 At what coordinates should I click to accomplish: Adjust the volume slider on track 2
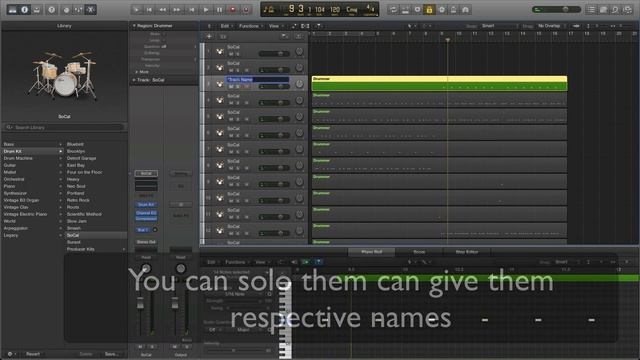pos(274,70)
